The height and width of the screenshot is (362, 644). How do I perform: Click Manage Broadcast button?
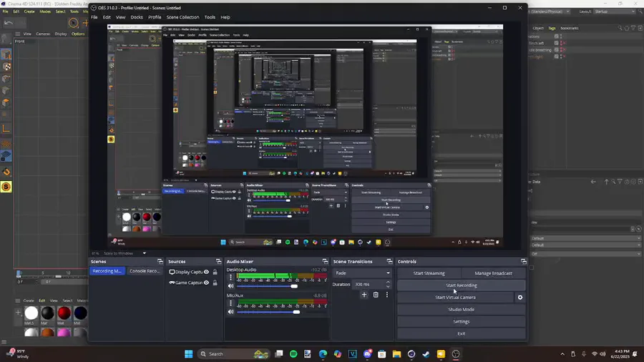(493, 273)
